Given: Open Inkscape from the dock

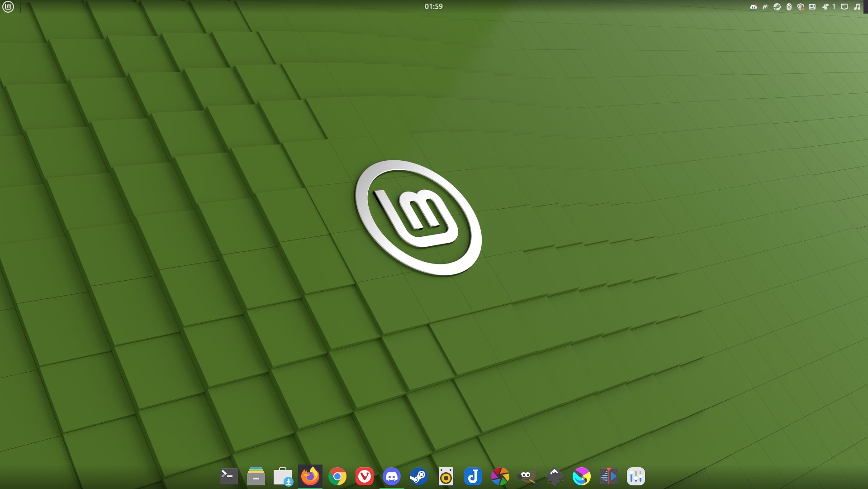Looking at the screenshot, I should 555,476.
